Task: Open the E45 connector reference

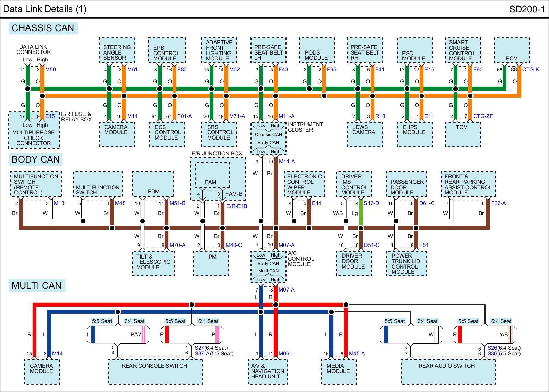Action: 50,116
